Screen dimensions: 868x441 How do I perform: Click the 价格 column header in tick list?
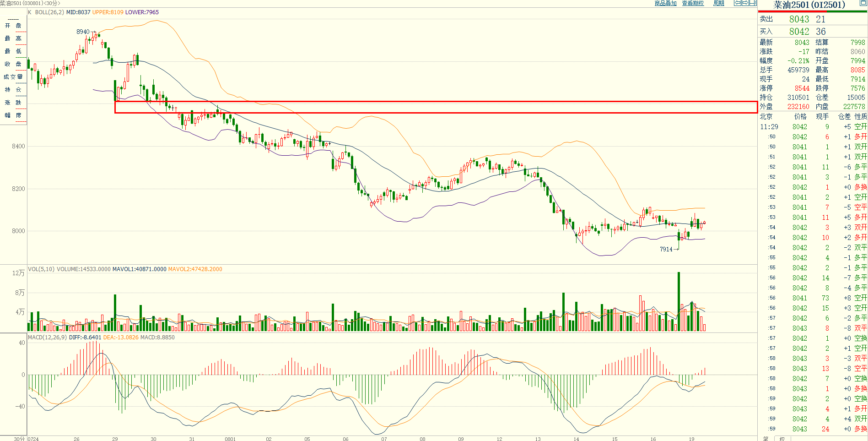pos(801,117)
